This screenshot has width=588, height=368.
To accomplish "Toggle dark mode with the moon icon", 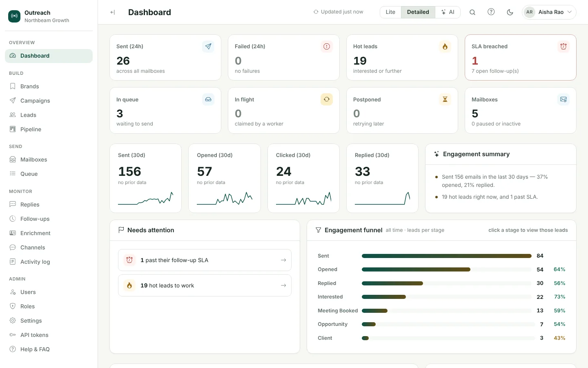I will coord(510,12).
